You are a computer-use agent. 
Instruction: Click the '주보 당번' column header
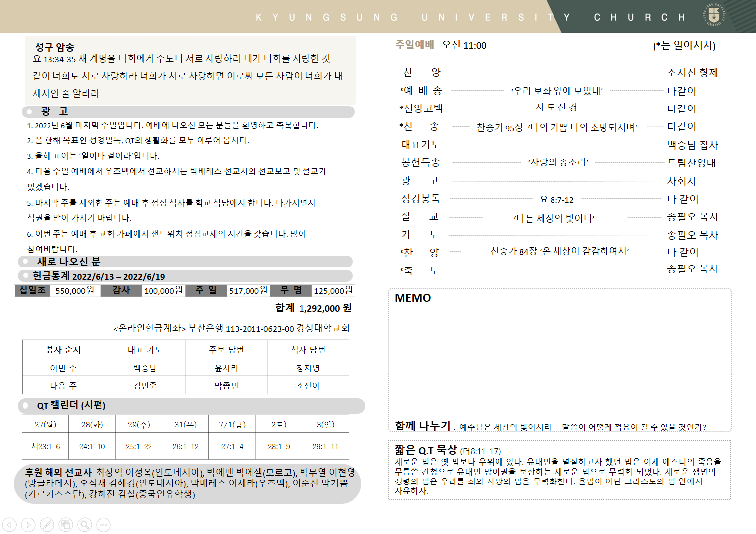tap(226, 349)
